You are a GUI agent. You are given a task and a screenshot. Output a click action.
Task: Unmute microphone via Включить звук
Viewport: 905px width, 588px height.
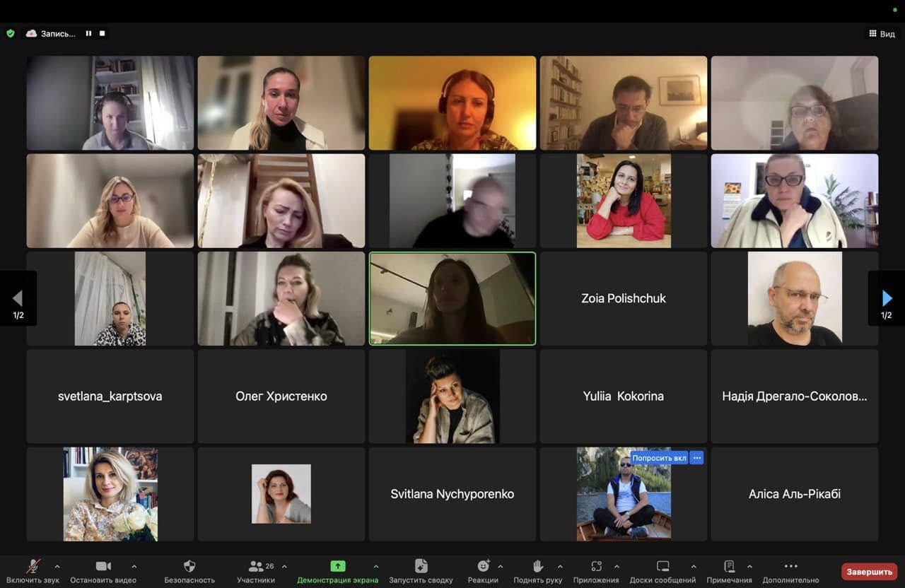tap(33, 570)
